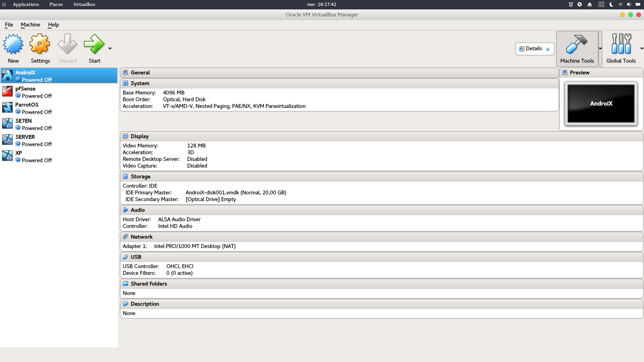Open Machine Tools hammer icon
Viewport: 644px width, 362px height.
(577, 44)
